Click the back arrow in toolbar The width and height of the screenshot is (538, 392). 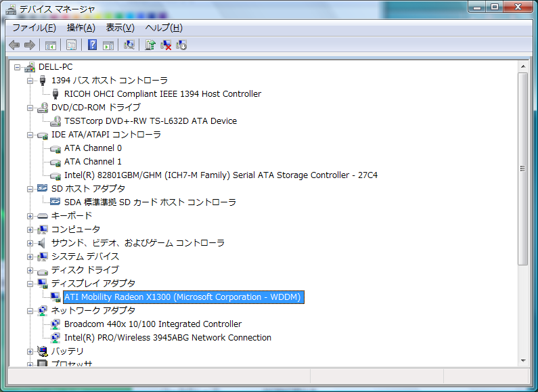click(x=14, y=45)
